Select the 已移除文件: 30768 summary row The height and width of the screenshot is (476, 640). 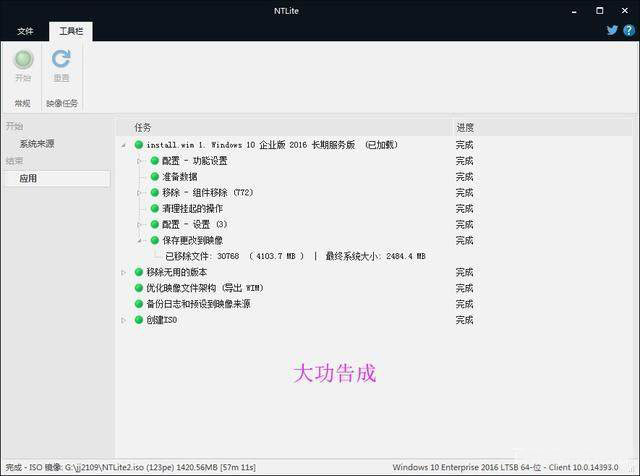coord(296,256)
